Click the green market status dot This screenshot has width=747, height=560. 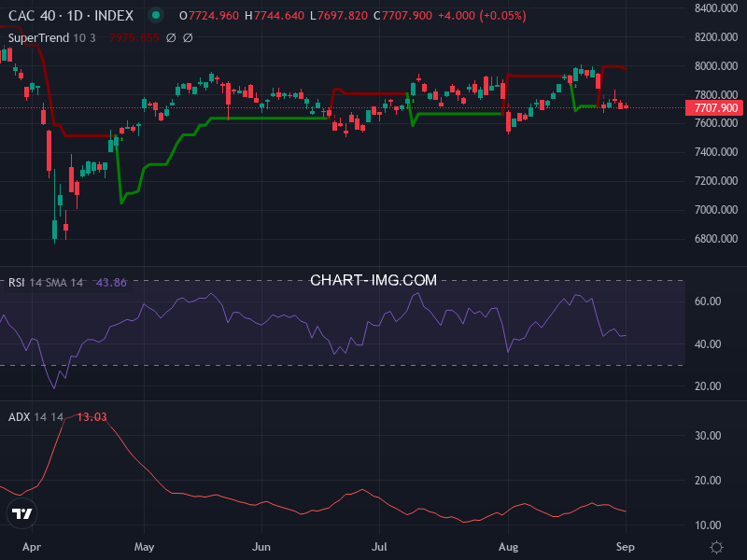155,15
